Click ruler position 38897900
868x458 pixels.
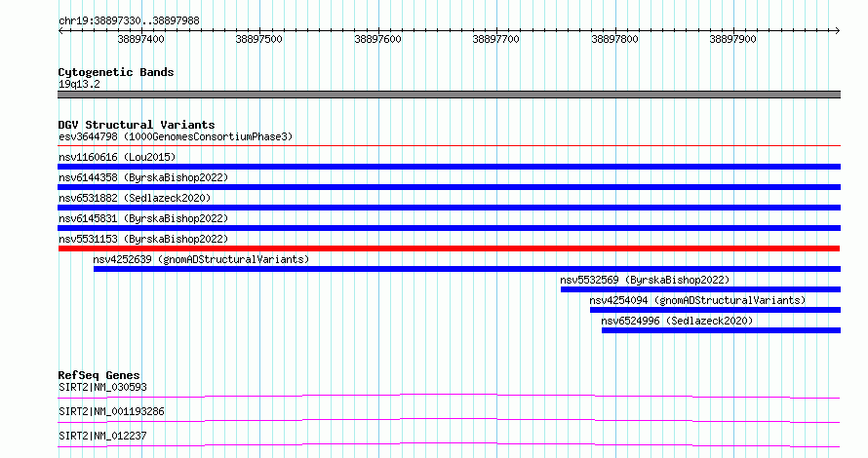(733, 39)
